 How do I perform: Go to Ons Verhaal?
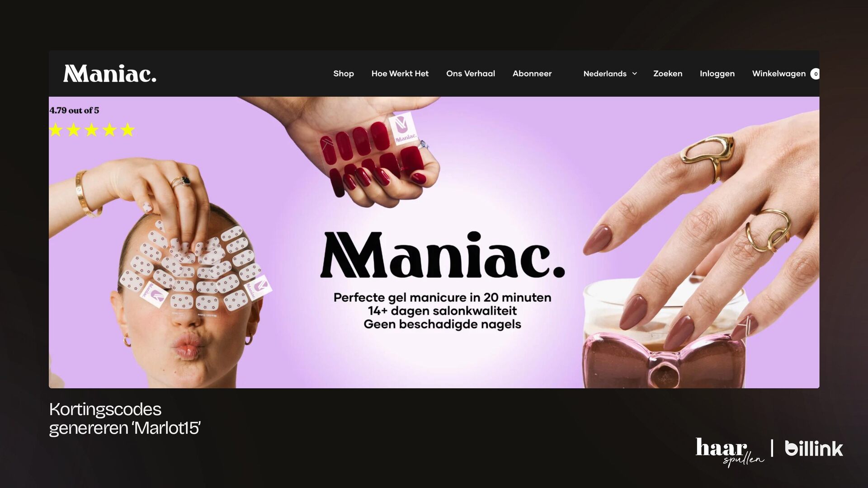(x=471, y=74)
